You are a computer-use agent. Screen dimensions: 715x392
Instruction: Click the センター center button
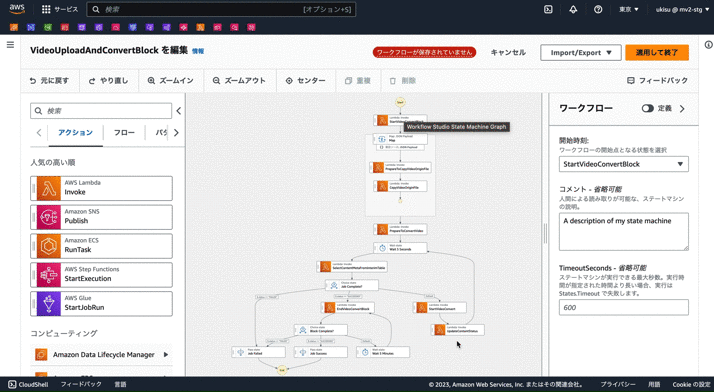coord(306,81)
